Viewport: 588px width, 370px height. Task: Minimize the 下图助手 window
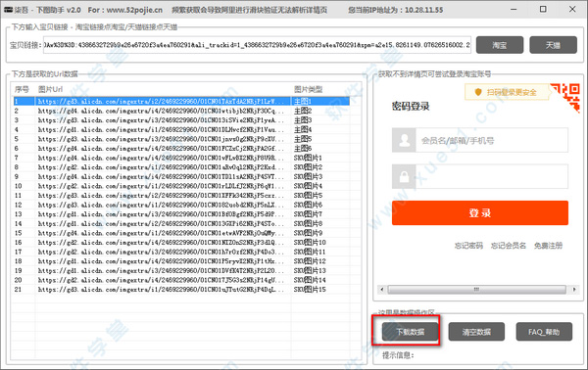pos(514,10)
